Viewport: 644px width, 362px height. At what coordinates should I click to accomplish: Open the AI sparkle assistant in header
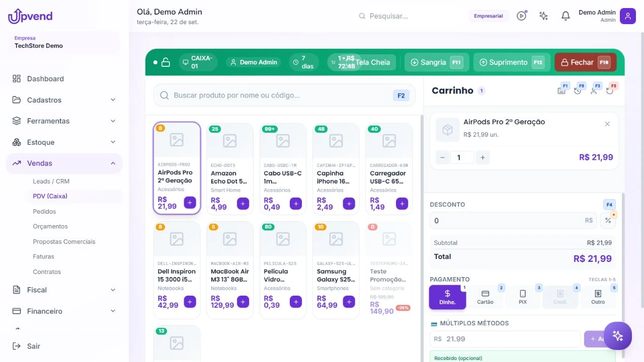[x=543, y=16]
